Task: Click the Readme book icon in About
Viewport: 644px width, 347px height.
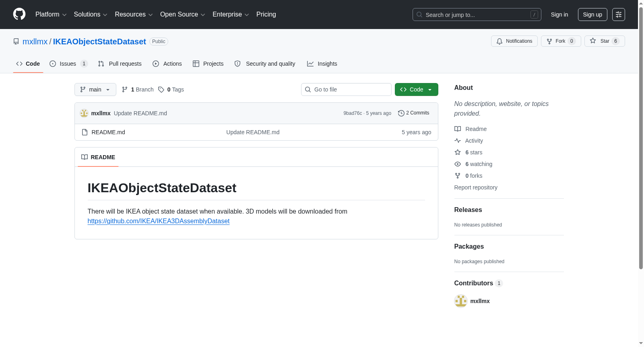Action: point(458,129)
